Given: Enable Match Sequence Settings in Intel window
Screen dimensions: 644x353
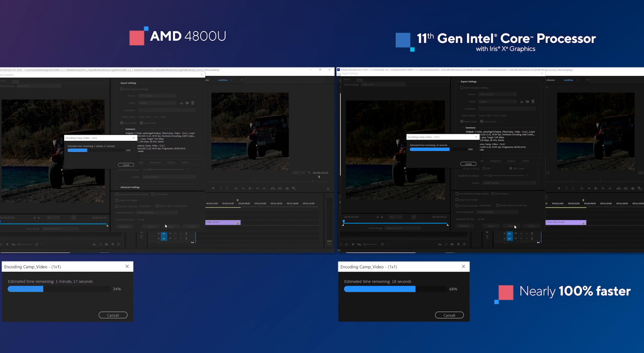Looking at the screenshot, I should [x=462, y=87].
